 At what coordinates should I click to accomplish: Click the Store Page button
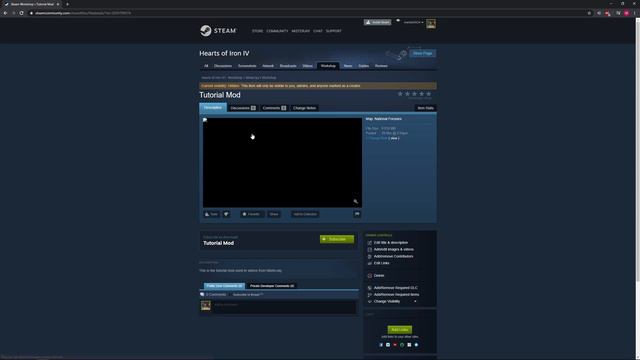click(422, 53)
